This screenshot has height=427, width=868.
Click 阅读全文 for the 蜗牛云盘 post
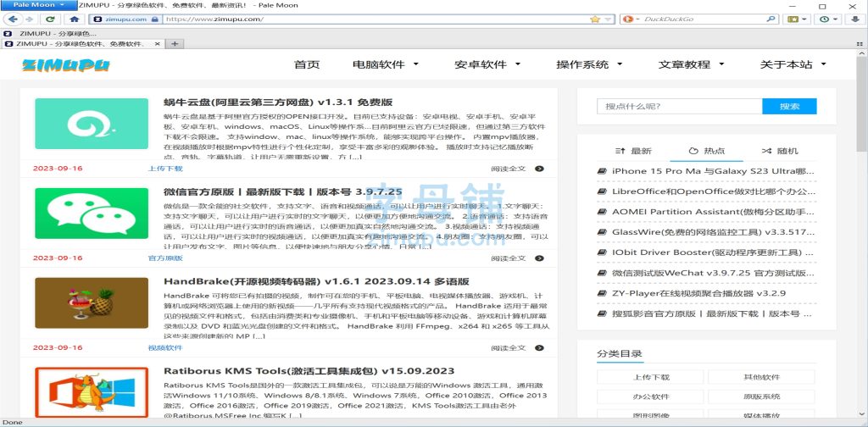517,168
